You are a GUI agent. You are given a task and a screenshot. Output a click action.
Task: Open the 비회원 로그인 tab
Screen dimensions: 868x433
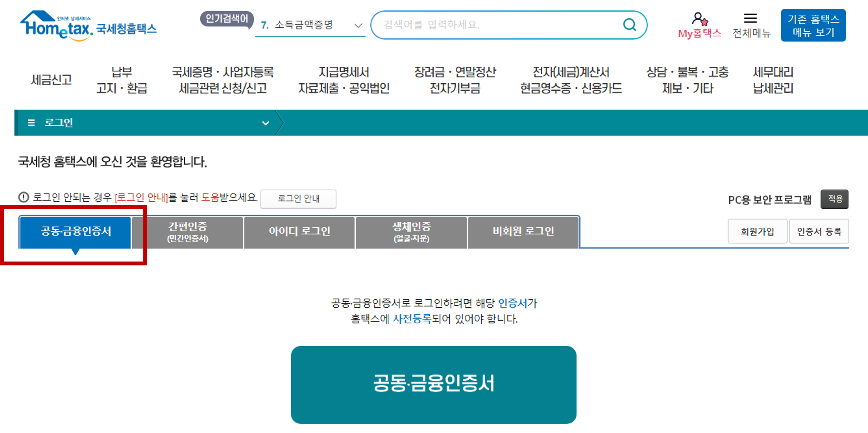click(523, 232)
